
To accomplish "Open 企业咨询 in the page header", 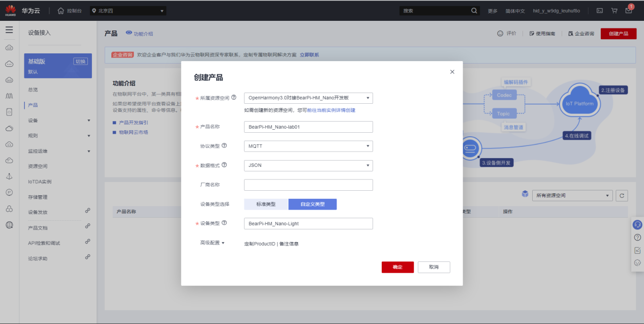I will click(x=581, y=34).
